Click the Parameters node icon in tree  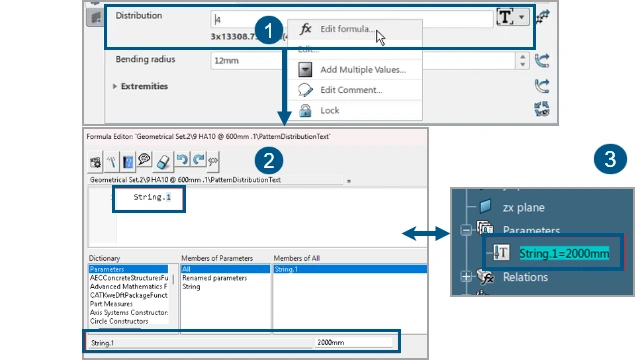click(x=485, y=228)
